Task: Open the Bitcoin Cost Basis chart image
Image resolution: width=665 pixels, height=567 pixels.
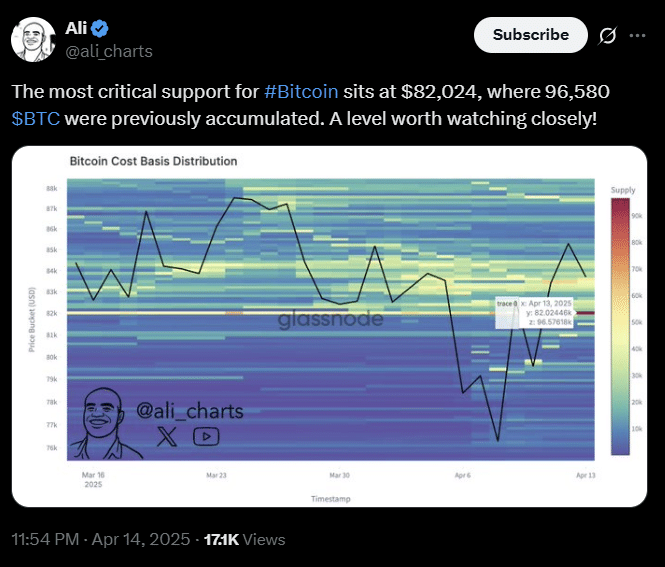Action: coord(330,327)
